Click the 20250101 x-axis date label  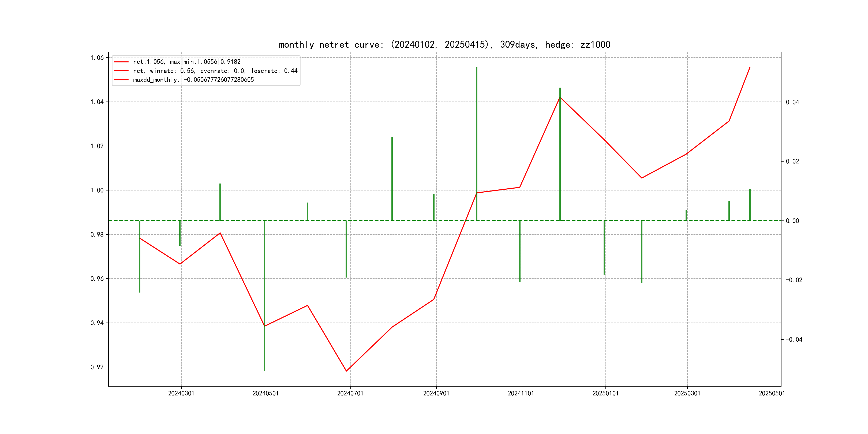[x=605, y=393]
